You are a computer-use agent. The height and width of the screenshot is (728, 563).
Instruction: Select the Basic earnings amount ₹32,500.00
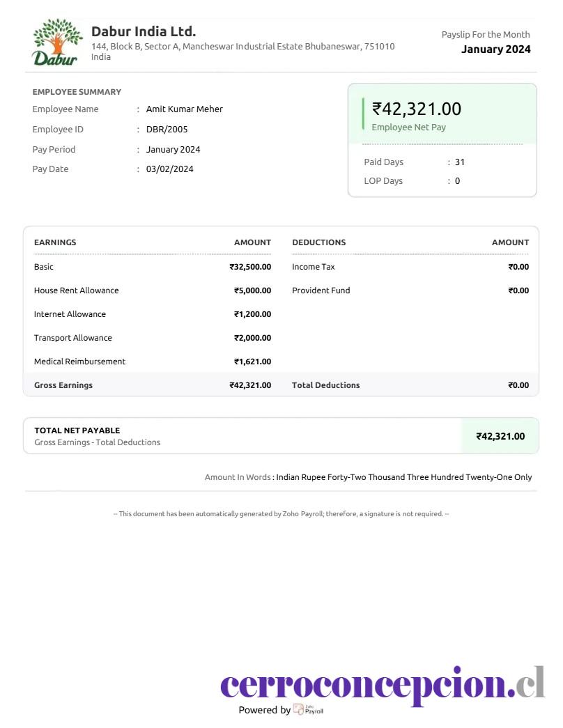point(250,267)
